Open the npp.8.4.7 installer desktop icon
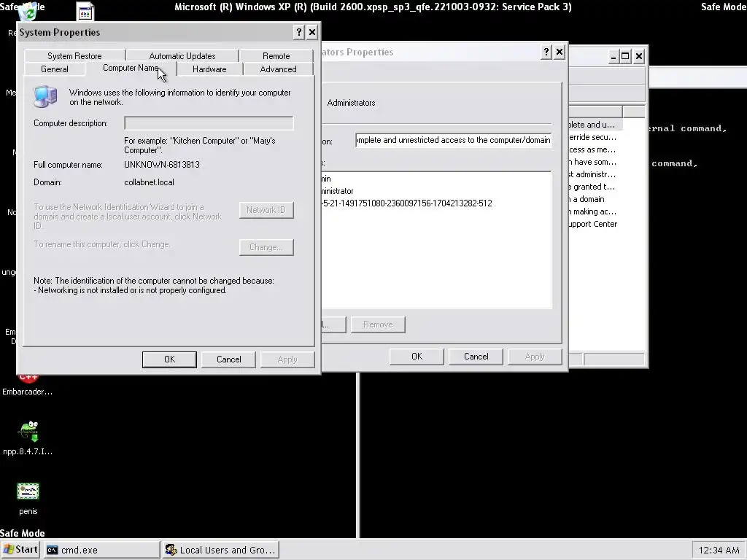 28,432
